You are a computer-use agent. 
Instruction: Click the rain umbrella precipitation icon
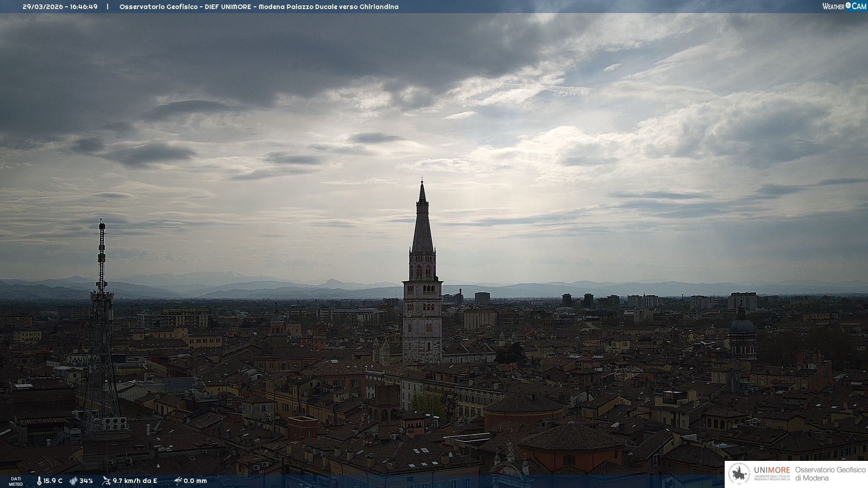178,481
